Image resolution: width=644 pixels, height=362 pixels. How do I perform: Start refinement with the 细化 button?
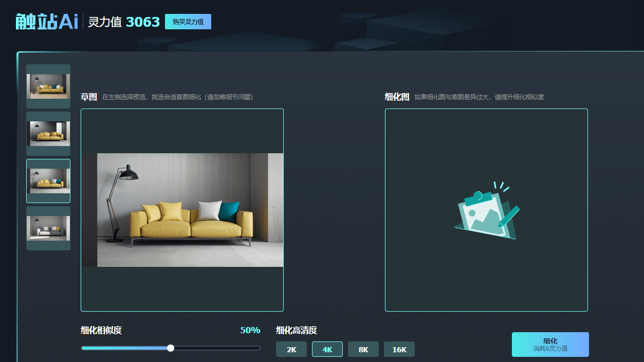pyautogui.click(x=550, y=345)
